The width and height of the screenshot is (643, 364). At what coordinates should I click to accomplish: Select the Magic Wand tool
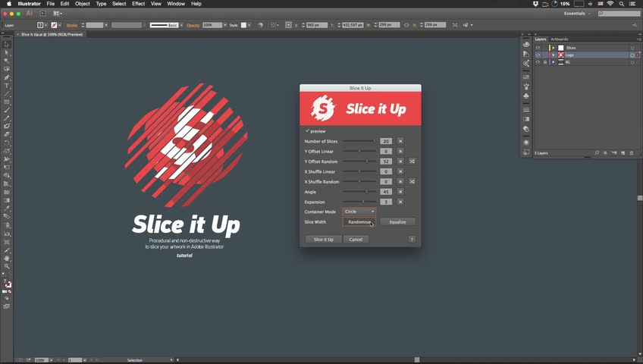click(x=7, y=61)
